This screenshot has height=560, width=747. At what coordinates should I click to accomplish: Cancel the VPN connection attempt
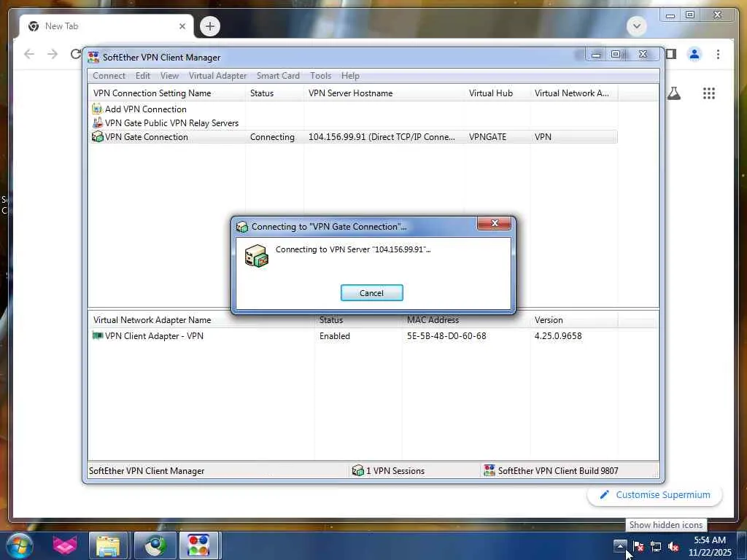371,293
